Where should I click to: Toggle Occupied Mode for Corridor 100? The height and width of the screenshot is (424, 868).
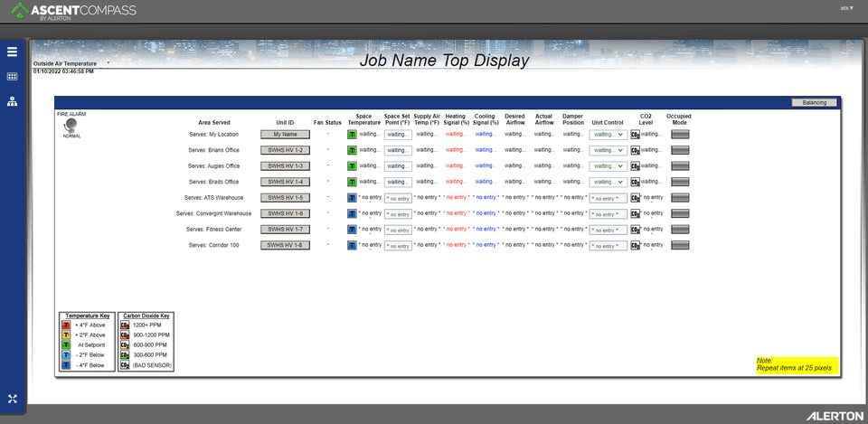[678, 245]
